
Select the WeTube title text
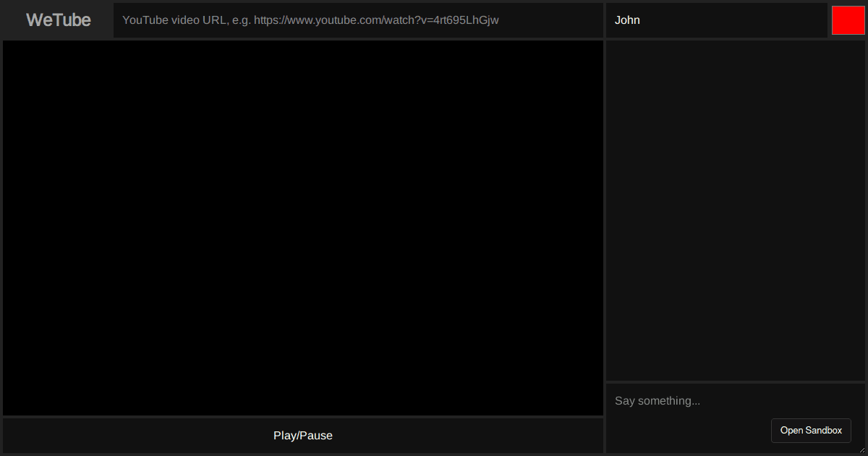tap(57, 20)
